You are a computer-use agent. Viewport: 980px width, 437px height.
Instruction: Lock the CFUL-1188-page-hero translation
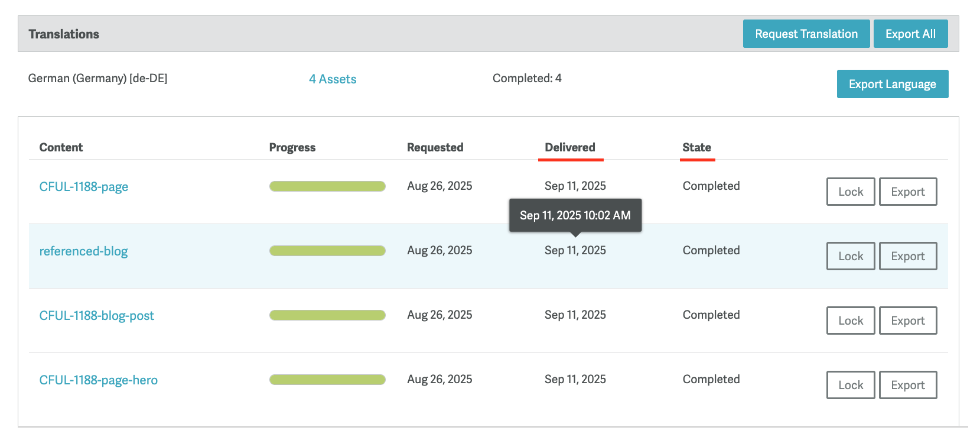[x=850, y=385]
